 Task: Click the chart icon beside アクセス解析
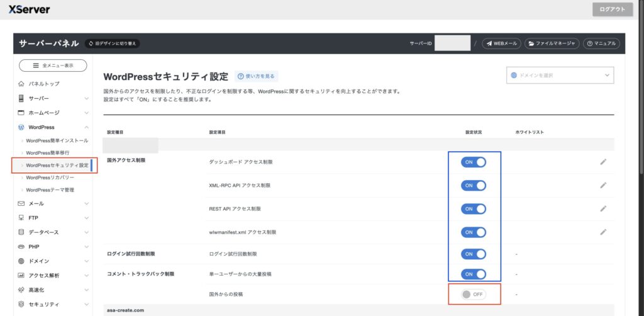(x=21, y=275)
